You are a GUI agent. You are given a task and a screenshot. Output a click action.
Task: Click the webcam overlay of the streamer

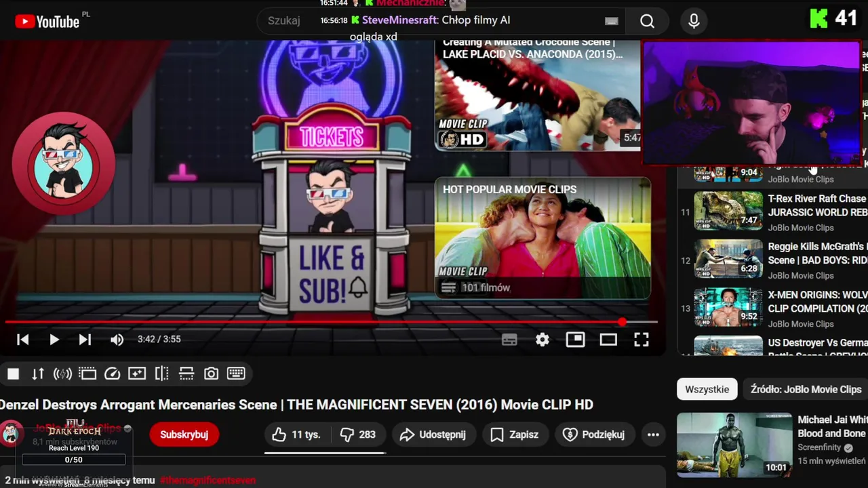coord(751,103)
